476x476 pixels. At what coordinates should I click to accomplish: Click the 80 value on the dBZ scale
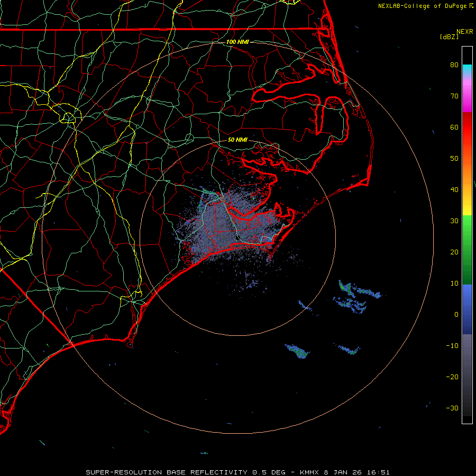tap(454, 65)
